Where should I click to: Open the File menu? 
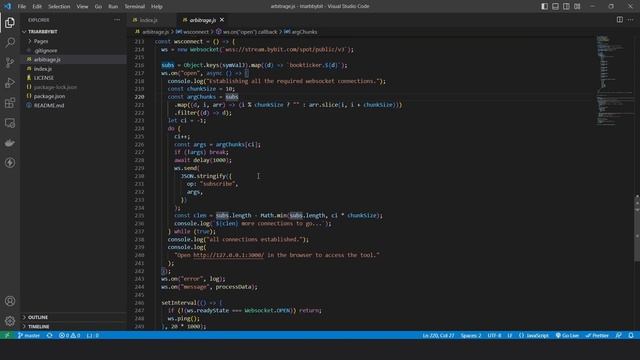click(x=22, y=7)
